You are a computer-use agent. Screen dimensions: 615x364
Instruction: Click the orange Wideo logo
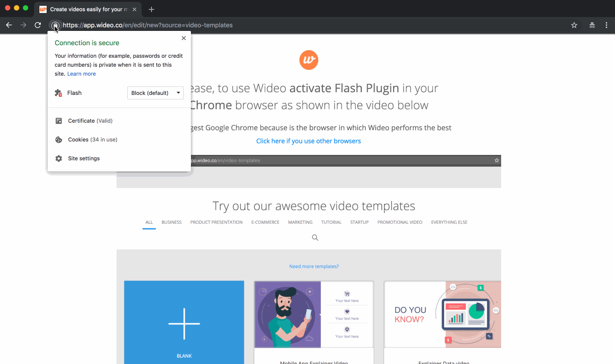(309, 60)
